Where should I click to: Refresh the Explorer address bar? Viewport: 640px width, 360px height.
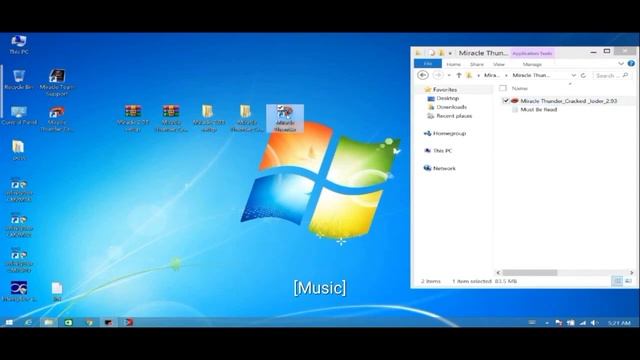point(583,75)
